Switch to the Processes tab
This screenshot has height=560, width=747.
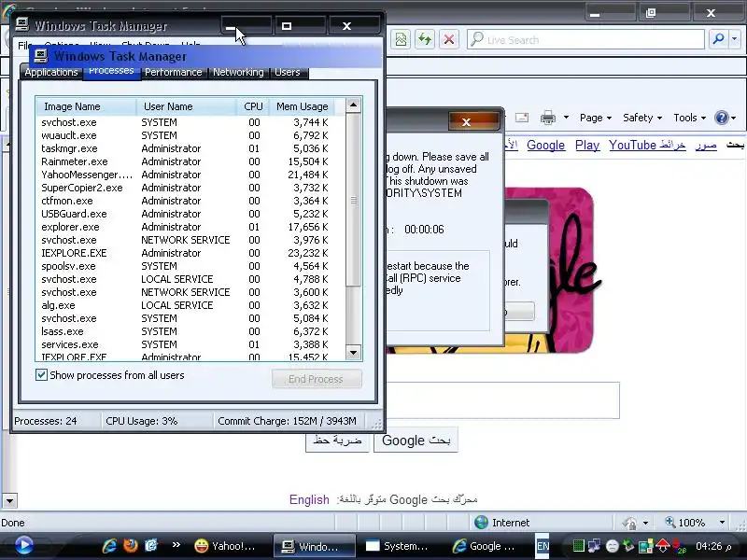(111, 72)
